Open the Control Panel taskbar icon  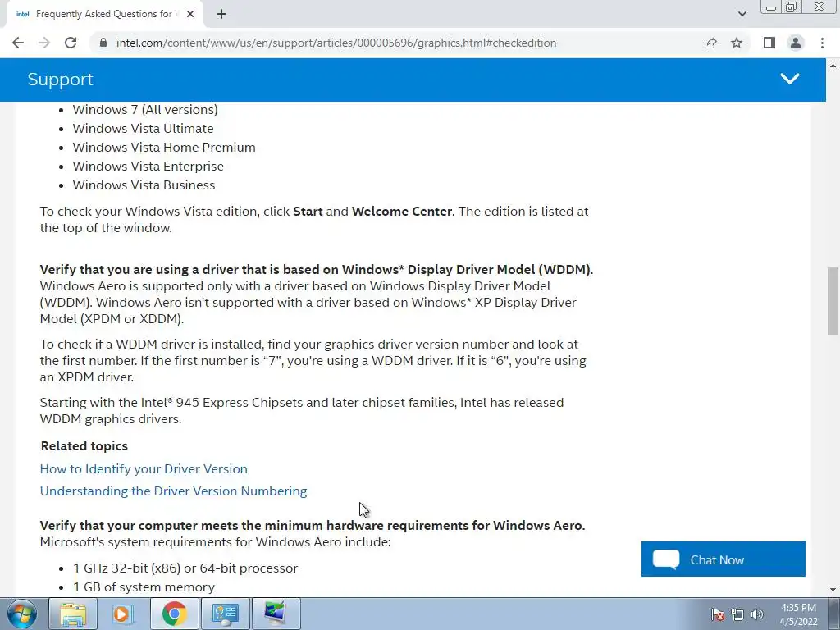225,614
